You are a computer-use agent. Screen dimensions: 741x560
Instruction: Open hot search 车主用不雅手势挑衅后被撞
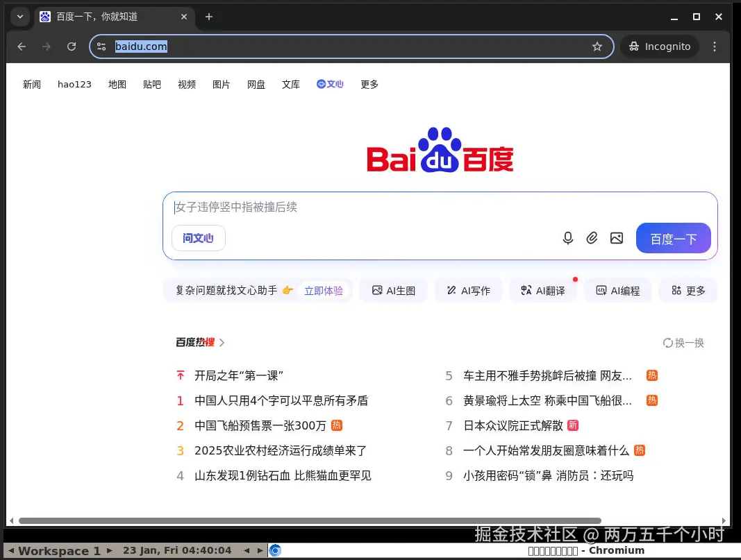(x=547, y=376)
